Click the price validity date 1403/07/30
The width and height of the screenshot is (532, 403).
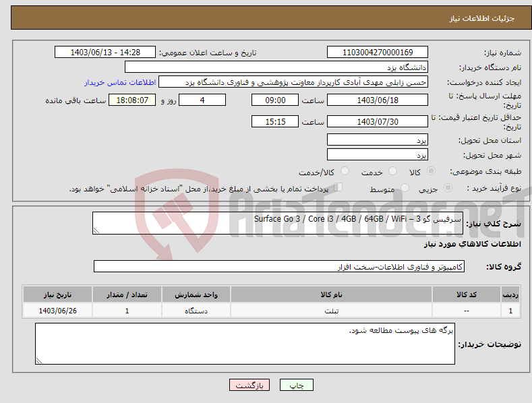click(x=378, y=121)
